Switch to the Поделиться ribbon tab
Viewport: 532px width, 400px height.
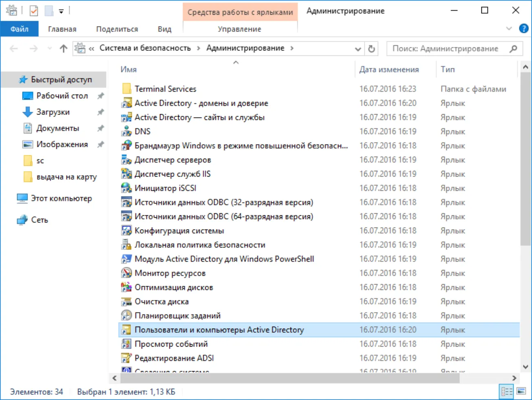pyautogui.click(x=117, y=29)
